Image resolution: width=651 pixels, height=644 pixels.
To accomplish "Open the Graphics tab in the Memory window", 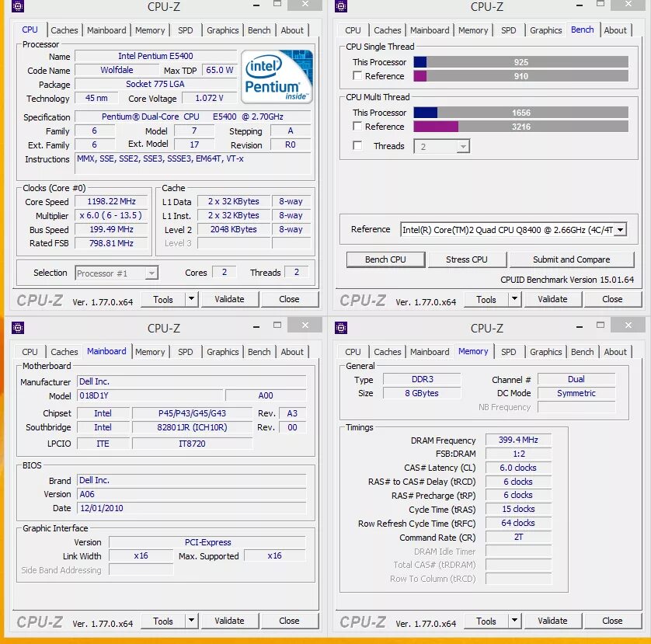I will (x=545, y=352).
